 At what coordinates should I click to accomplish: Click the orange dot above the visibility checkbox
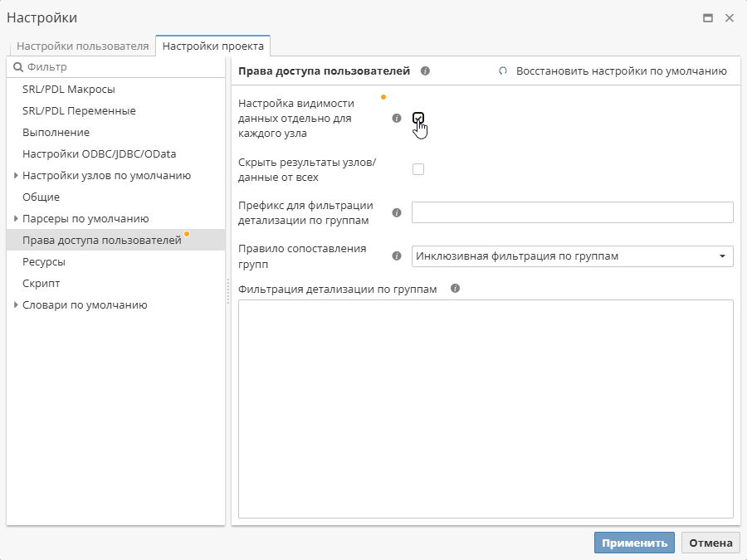[x=383, y=97]
